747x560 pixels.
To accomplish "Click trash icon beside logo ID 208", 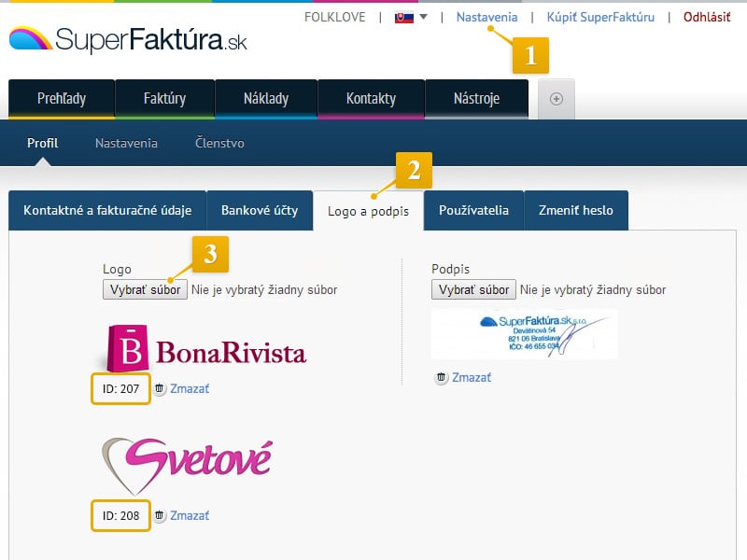I will point(159,515).
